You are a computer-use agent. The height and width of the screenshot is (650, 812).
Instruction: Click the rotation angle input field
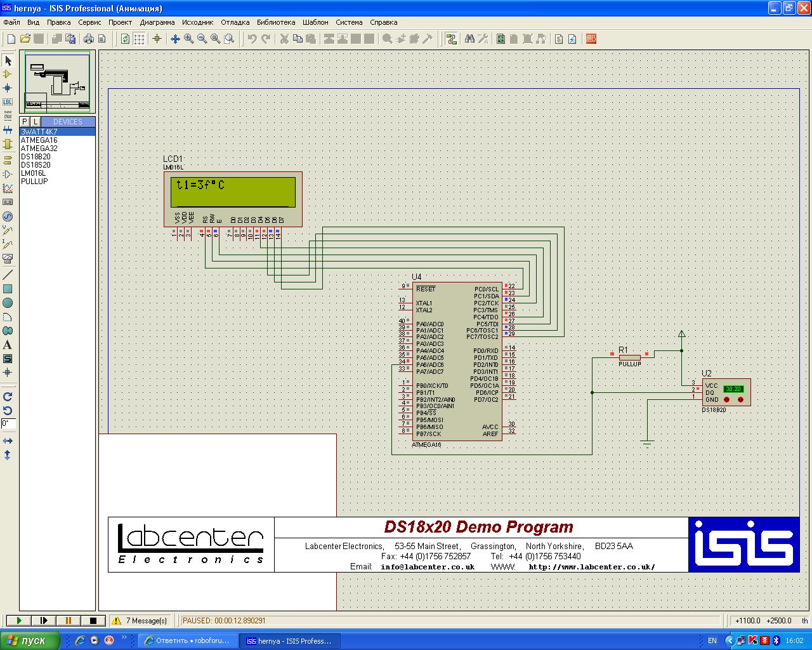pyautogui.click(x=8, y=423)
